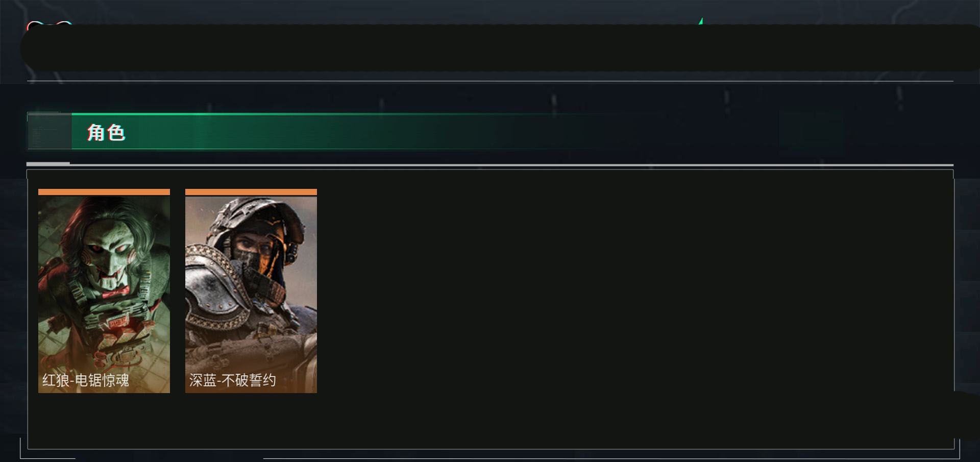
Task: Click the small green triangle at top
Action: [701, 21]
